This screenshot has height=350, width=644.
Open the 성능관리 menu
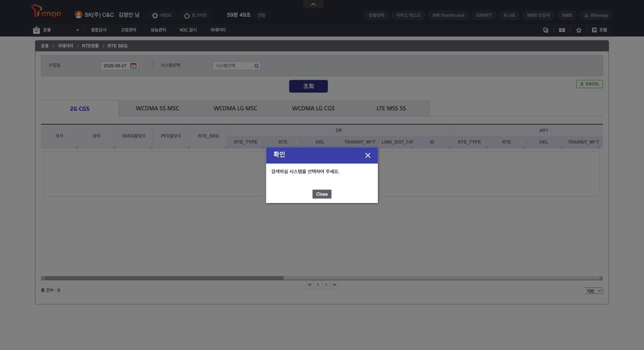click(x=158, y=30)
